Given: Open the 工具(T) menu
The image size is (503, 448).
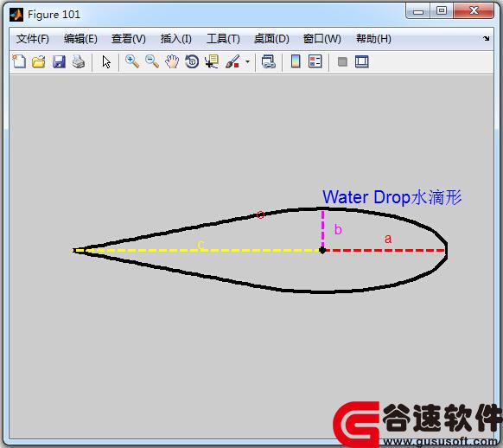Looking at the screenshot, I should [223, 39].
